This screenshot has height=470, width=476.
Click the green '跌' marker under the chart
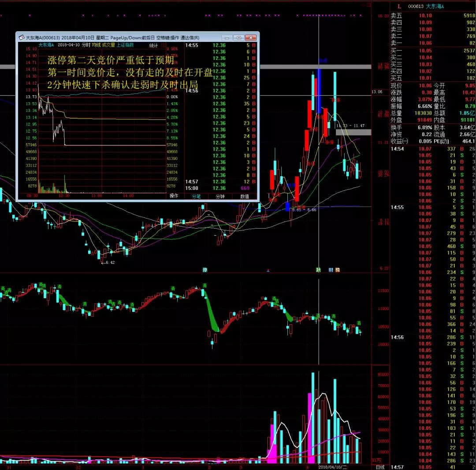click(x=318, y=270)
